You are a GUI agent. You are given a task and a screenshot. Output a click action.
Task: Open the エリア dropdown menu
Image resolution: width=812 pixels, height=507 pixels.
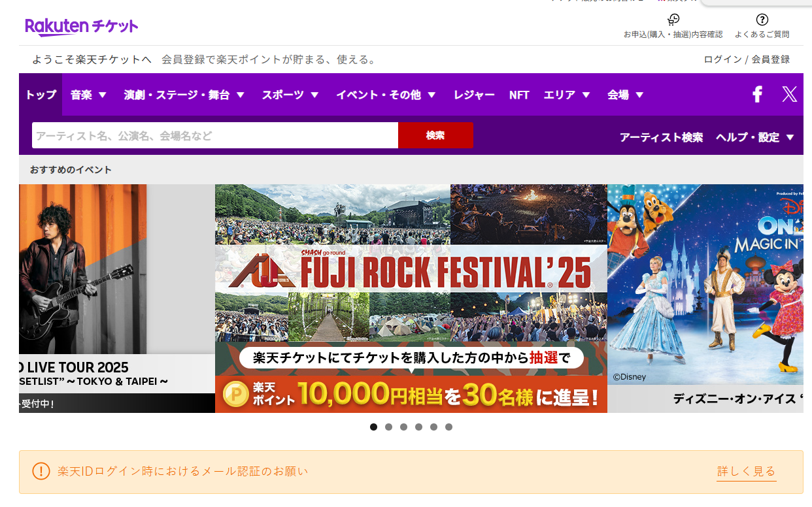click(x=567, y=95)
